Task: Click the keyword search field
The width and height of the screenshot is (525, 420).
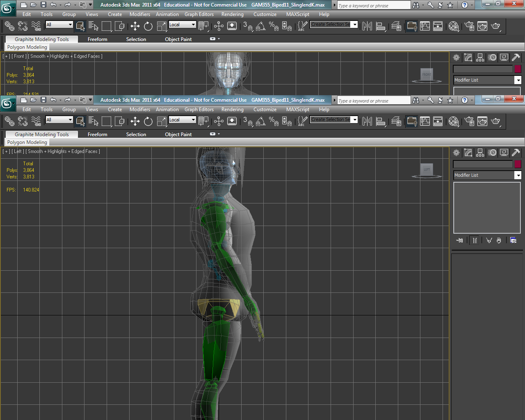Action: coord(373,100)
